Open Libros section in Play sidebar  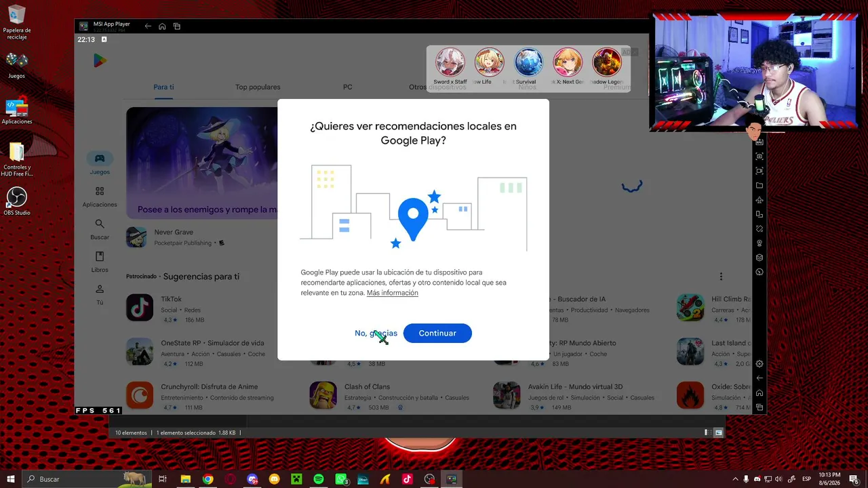click(100, 262)
